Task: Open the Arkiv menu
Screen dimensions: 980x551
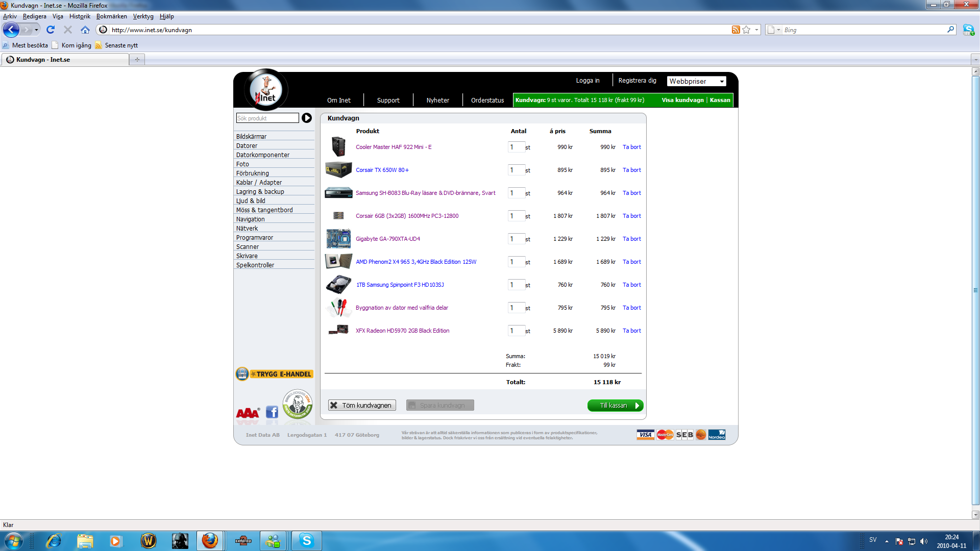Action: coord(10,16)
